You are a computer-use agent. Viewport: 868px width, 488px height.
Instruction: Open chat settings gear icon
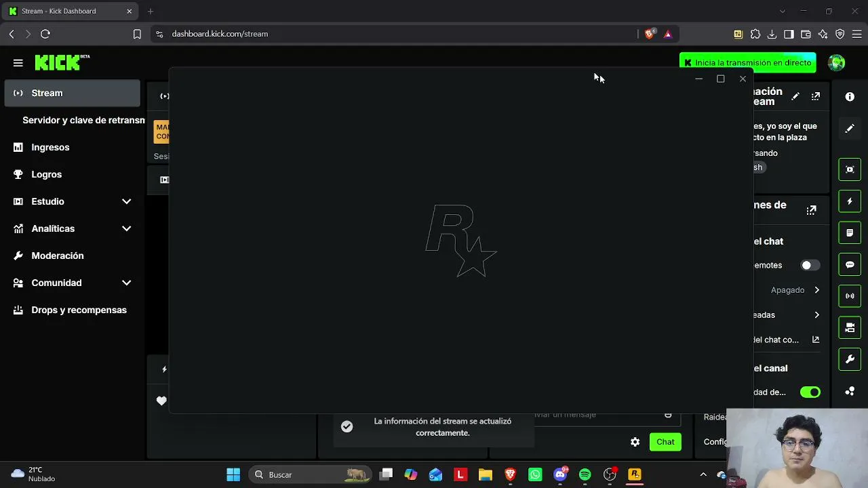point(635,442)
